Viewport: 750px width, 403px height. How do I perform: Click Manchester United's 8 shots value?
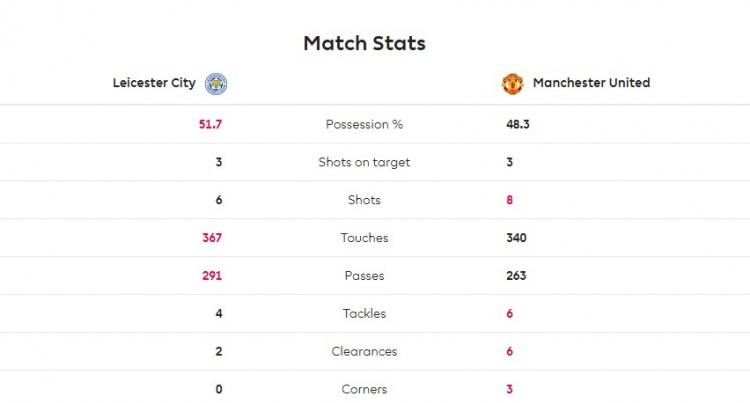pos(510,200)
